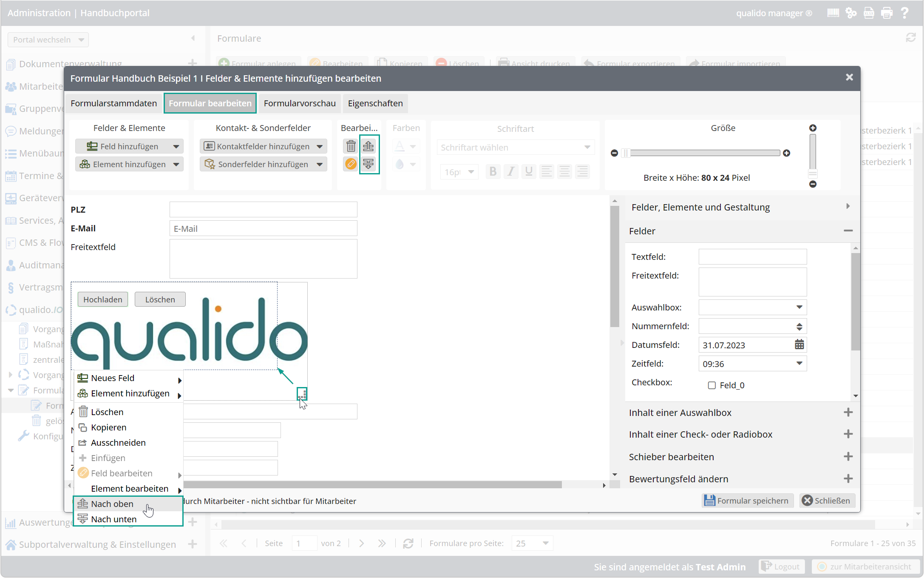Click the printer icon in top bar
Image resolution: width=924 pixels, height=578 pixels.
pyautogui.click(x=887, y=13)
